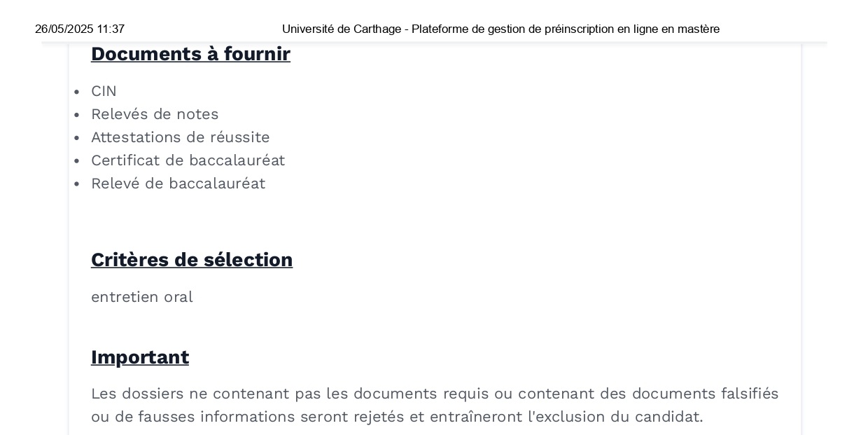Select the entretien oral text
This screenshot has height=435, width=868.
142,297
